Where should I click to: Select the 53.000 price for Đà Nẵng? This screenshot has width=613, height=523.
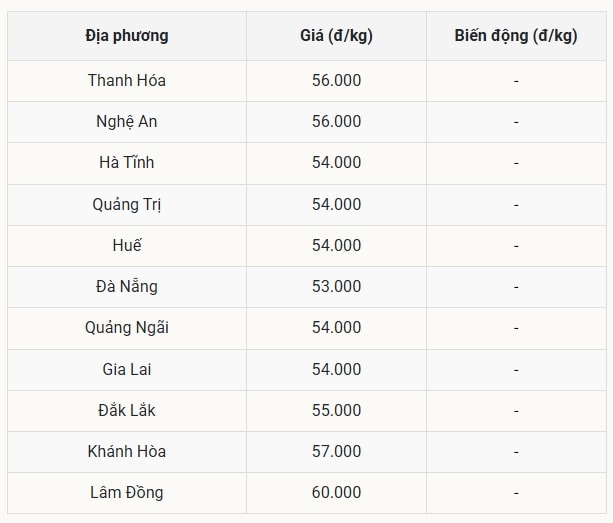(x=336, y=286)
